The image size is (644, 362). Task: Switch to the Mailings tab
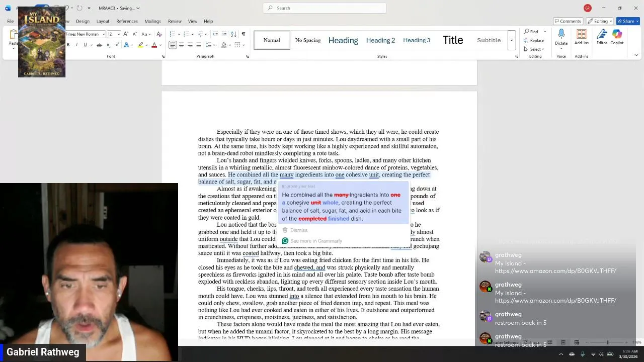coord(152,21)
